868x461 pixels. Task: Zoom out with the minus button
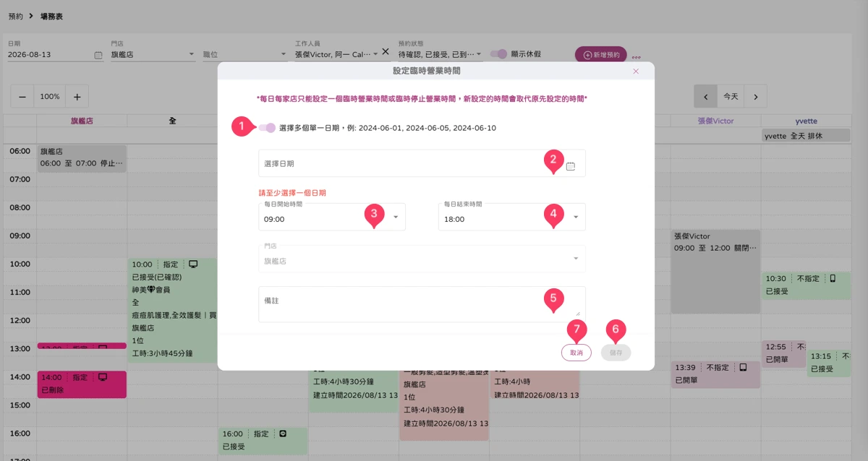point(22,96)
